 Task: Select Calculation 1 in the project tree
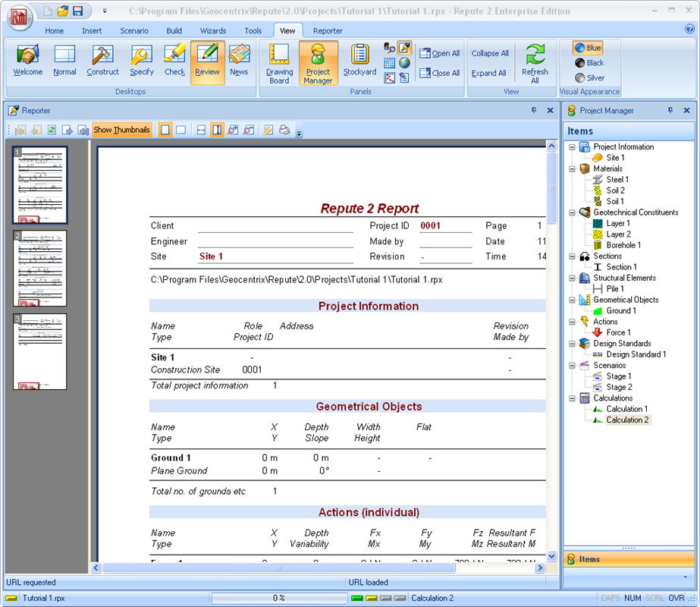626,409
